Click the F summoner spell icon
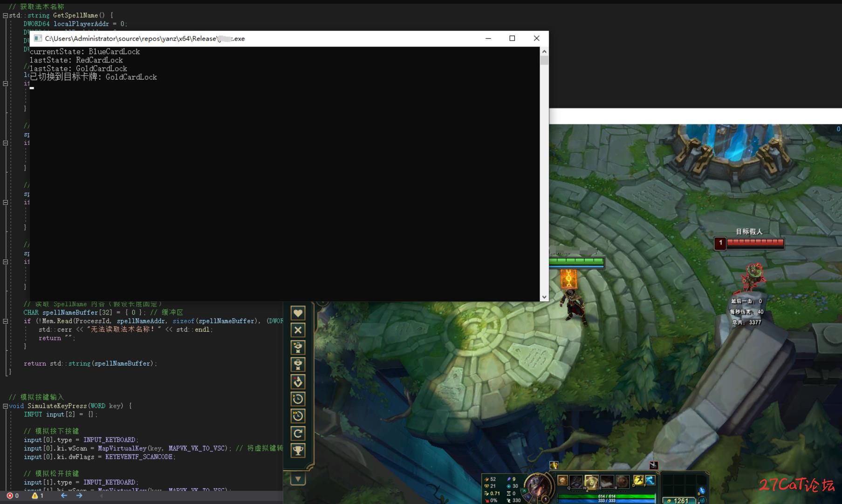This screenshot has width=842, height=504. pos(650,480)
